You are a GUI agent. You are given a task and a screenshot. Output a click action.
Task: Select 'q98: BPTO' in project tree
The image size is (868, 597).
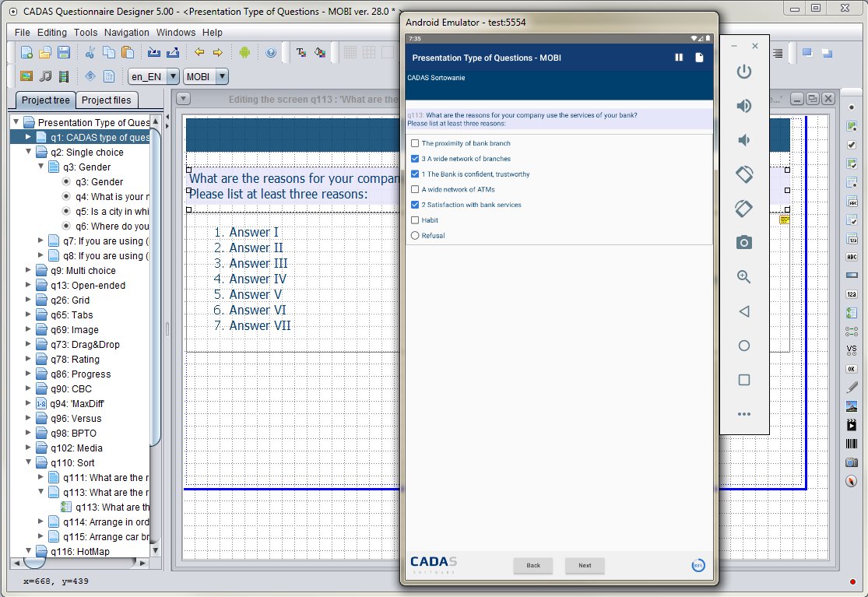[73, 434]
